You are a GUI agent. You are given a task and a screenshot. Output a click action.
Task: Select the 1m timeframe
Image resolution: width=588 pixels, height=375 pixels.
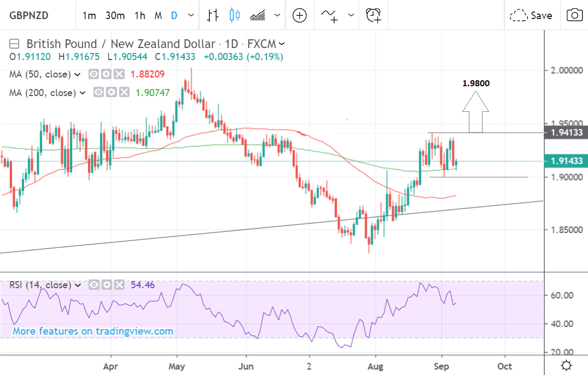click(x=89, y=16)
